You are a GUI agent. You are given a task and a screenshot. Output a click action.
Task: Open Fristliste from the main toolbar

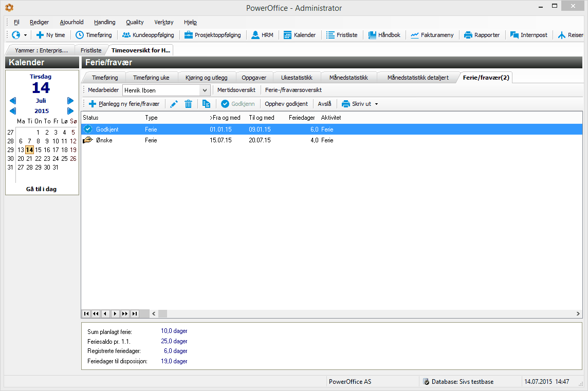342,35
